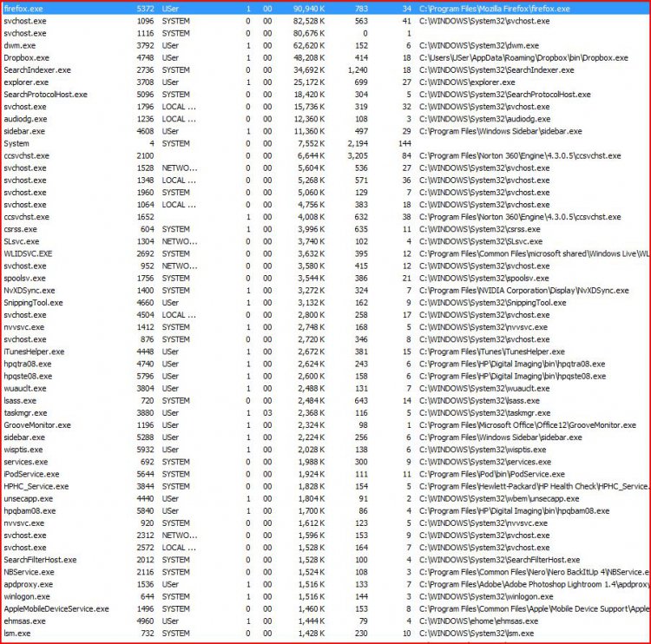Select the hpqtra08.exe process name
Screen dimensions: 651x644
(28, 365)
